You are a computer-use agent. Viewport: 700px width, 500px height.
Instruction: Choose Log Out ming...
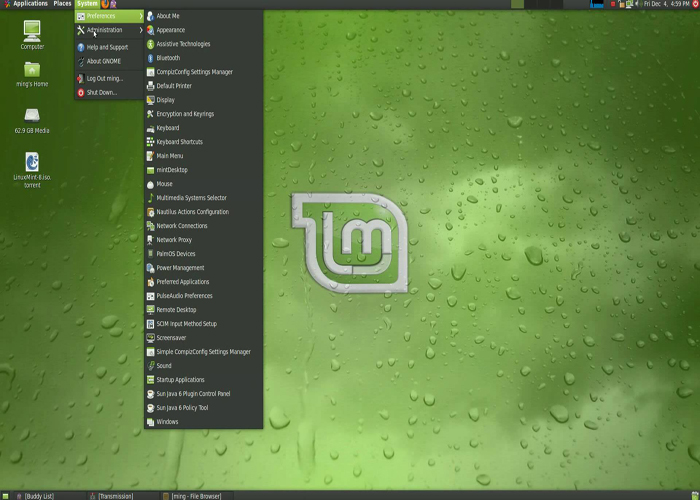[109, 79]
